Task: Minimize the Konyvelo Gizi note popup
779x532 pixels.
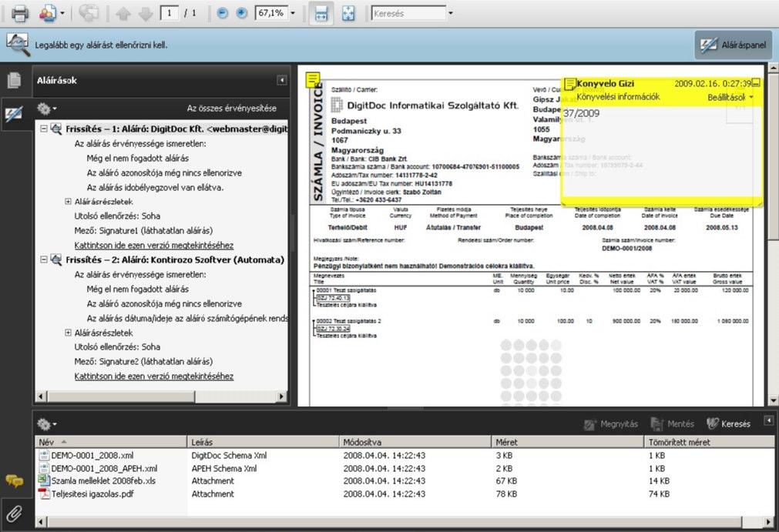Action: pyautogui.click(x=756, y=83)
